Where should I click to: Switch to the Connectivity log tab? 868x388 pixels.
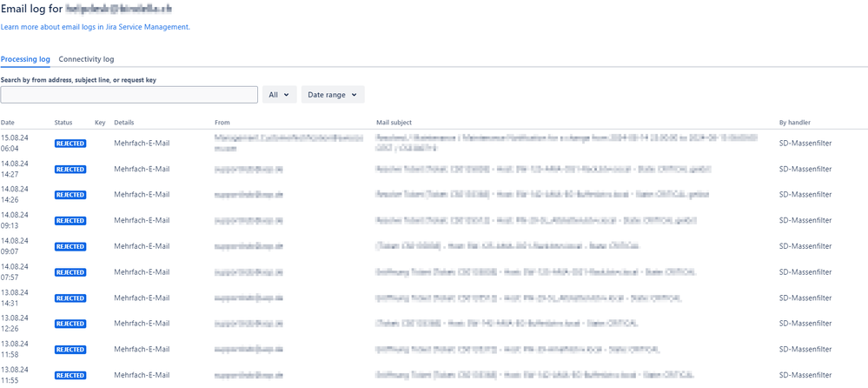(x=86, y=59)
